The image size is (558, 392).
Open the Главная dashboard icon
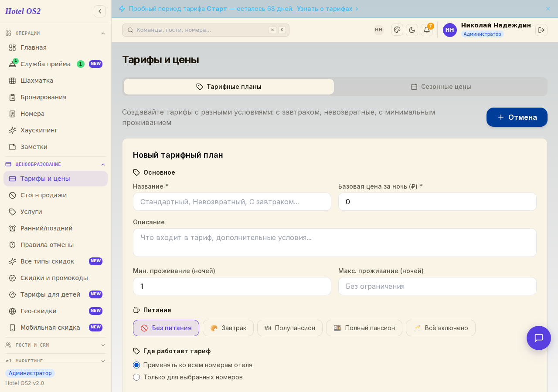12,47
